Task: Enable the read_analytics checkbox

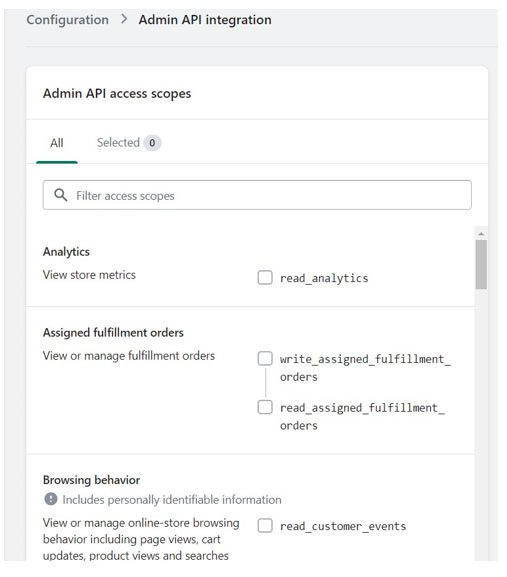Action: click(x=265, y=277)
